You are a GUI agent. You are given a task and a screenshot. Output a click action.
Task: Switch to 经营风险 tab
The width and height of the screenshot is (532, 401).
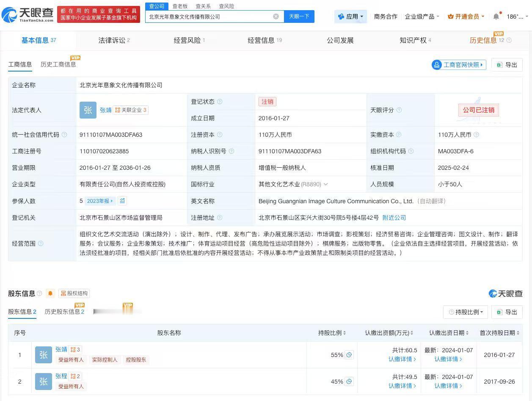click(189, 40)
